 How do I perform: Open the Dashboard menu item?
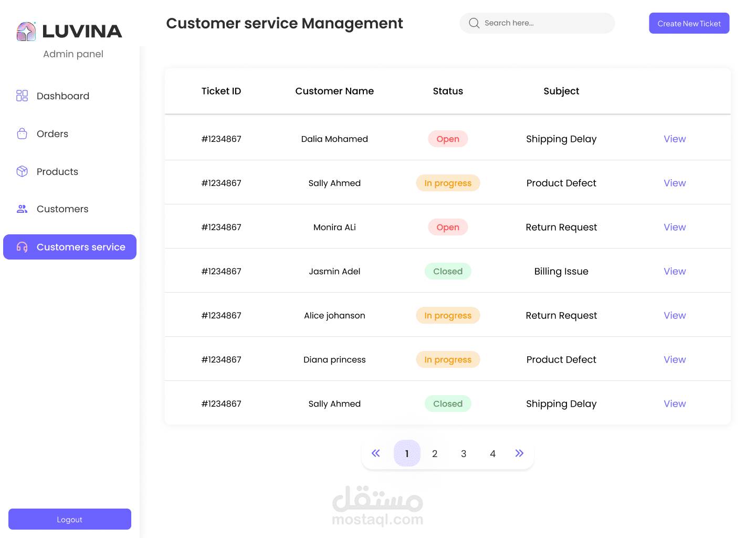[x=63, y=96]
